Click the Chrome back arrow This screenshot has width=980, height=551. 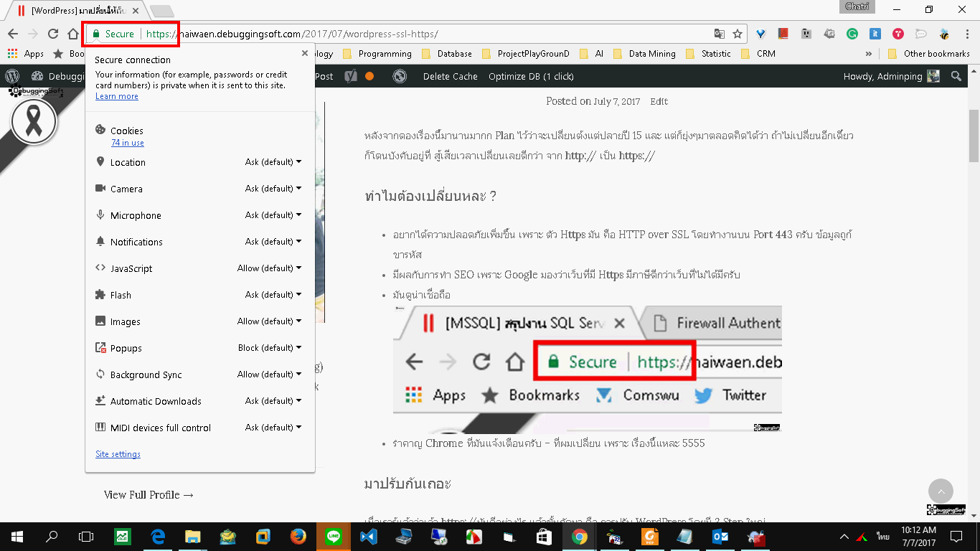tap(13, 34)
